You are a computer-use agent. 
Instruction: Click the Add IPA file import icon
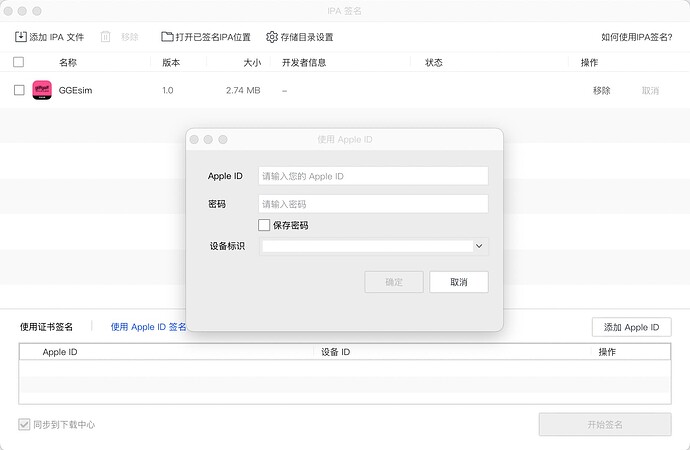(x=21, y=37)
